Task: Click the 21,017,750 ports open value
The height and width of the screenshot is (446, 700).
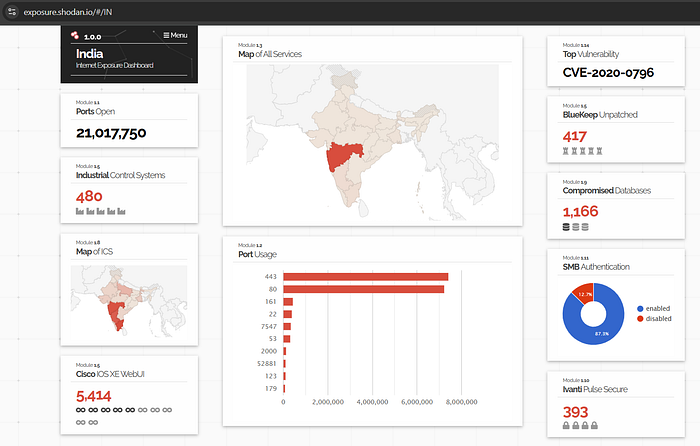Action: coord(111,133)
